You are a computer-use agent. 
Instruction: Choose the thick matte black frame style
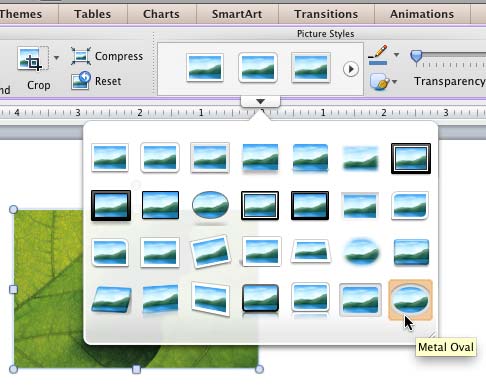[111, 205]
